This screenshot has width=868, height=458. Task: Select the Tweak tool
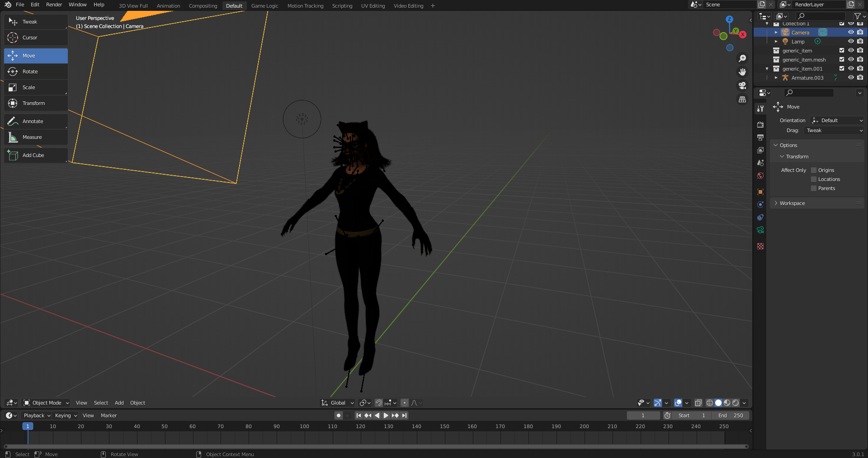[x=36, y=22]
